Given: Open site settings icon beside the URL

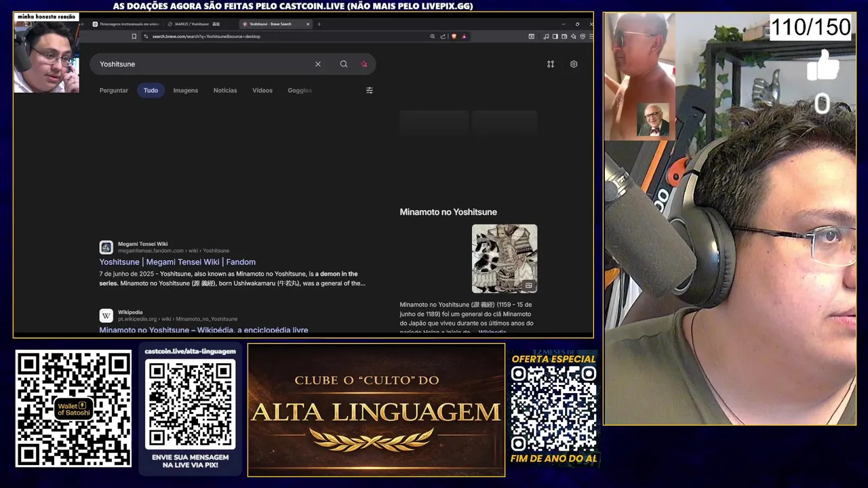Looking at the screenshot, I should click(x=145, y=37).
